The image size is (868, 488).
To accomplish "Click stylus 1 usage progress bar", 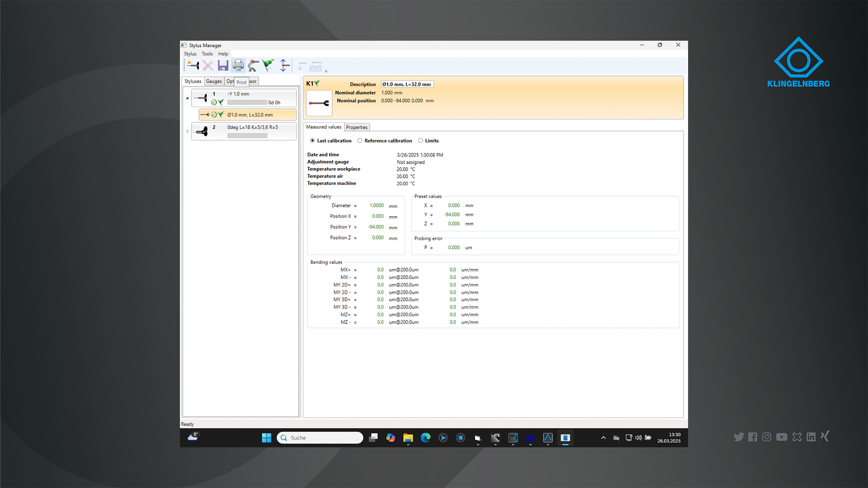I will (247, 103).
